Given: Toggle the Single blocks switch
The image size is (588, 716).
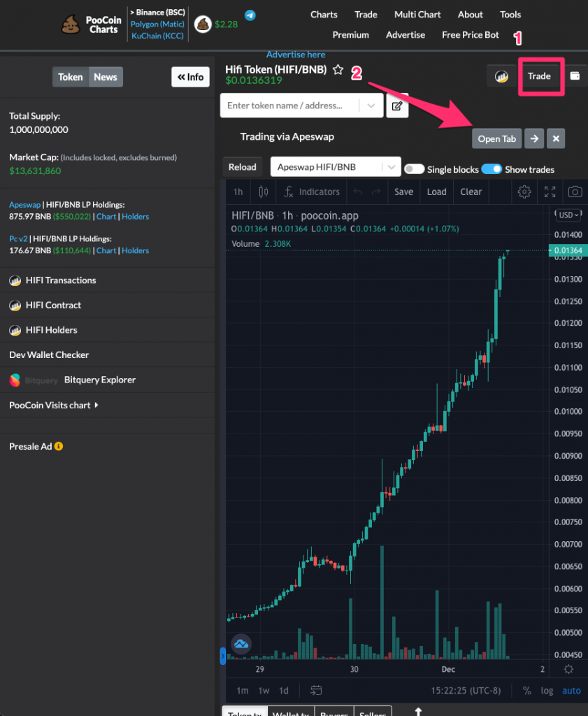Looking at the screenshot, I should tap(414, 169).
